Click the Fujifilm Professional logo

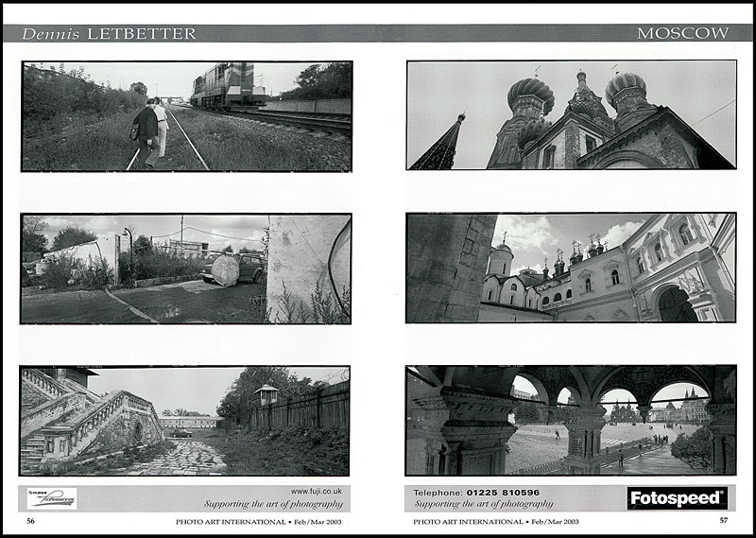point(52,497)
